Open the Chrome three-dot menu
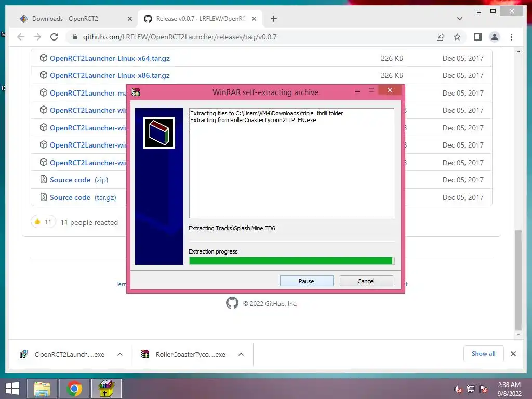The height and width of the screenshot is (399, 532). [511, 37]
